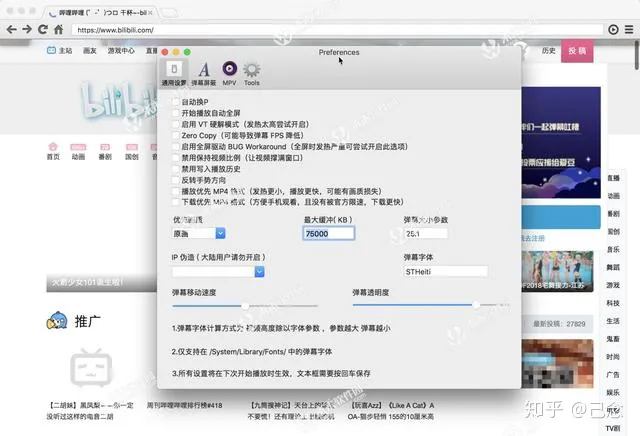640x436 pixels.
Task: Go back with the browser back arrow
Action: point(12,29)
